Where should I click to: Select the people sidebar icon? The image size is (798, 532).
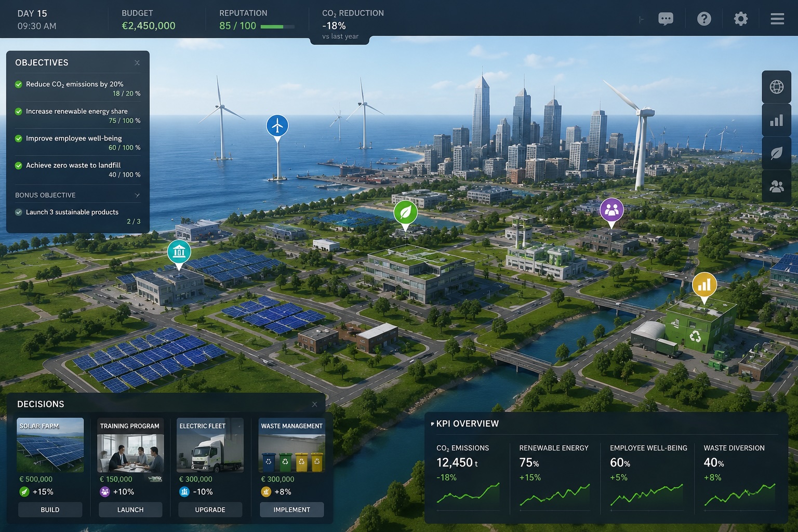pos(777,186)
